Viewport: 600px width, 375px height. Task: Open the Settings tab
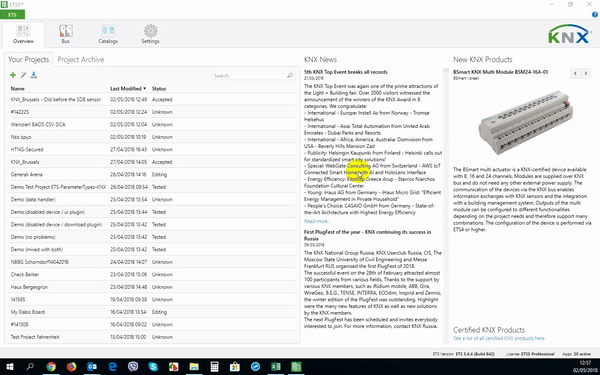[150, 34]
